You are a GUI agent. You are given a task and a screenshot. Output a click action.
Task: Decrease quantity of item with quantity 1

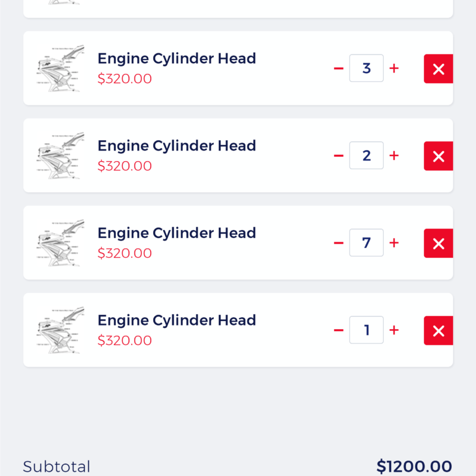click(338, 330)
